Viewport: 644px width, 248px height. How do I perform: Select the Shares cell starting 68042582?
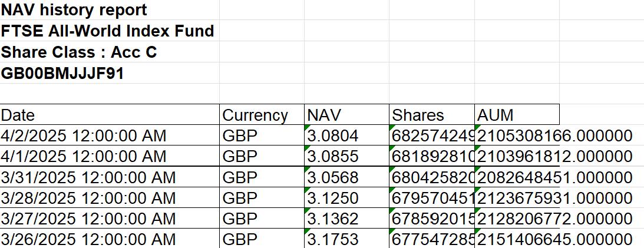tap(432, 177)
